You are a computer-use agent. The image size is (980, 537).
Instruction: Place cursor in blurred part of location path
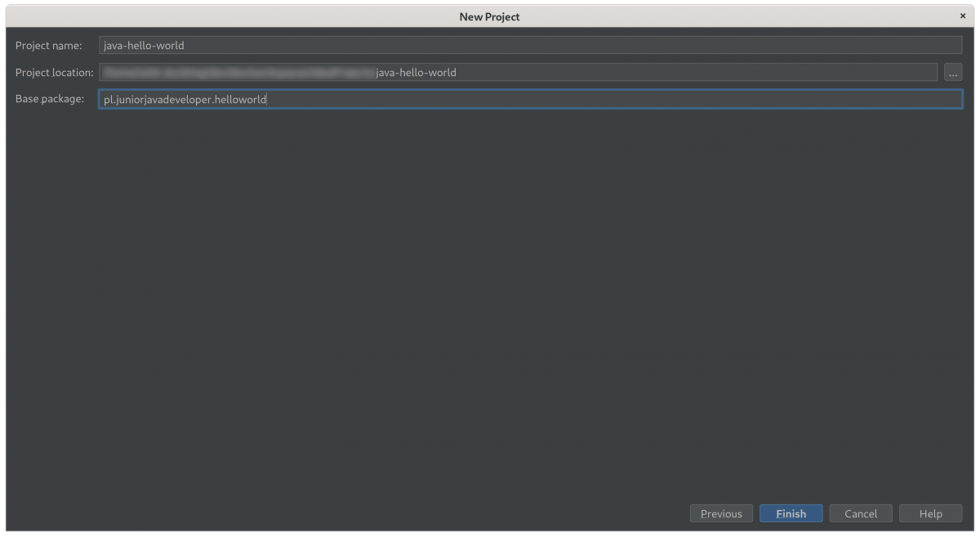click(237, 73)
